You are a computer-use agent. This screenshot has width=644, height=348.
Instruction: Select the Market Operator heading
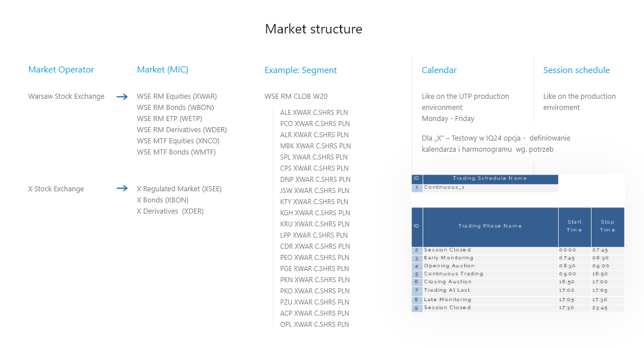[x=61, y=70]
